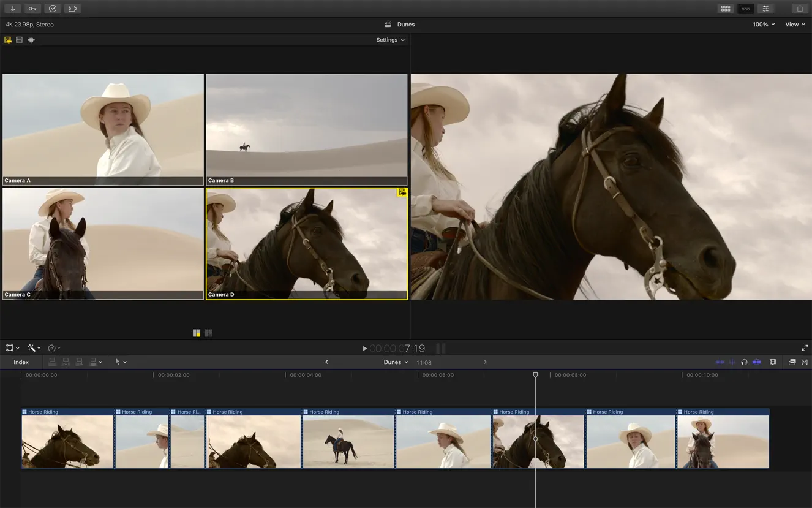Open the angle viewer Settings dropdown
Screen dimensions: 812x508
(390, 40)
